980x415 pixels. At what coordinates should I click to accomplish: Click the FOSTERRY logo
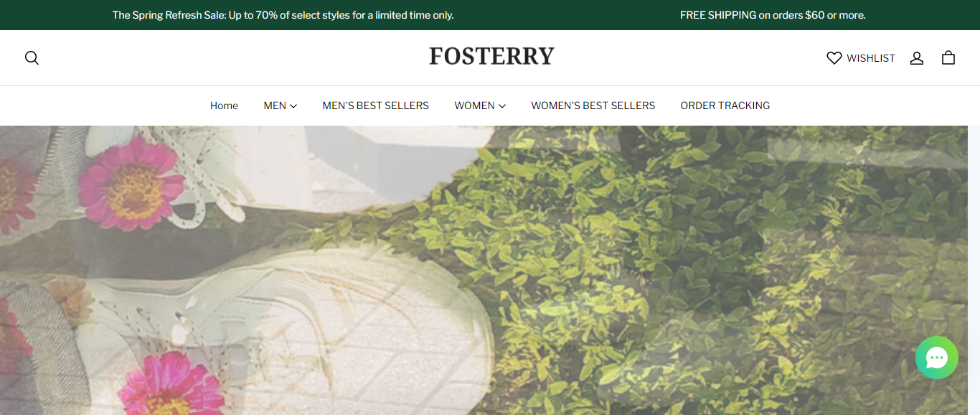point(491,56)
